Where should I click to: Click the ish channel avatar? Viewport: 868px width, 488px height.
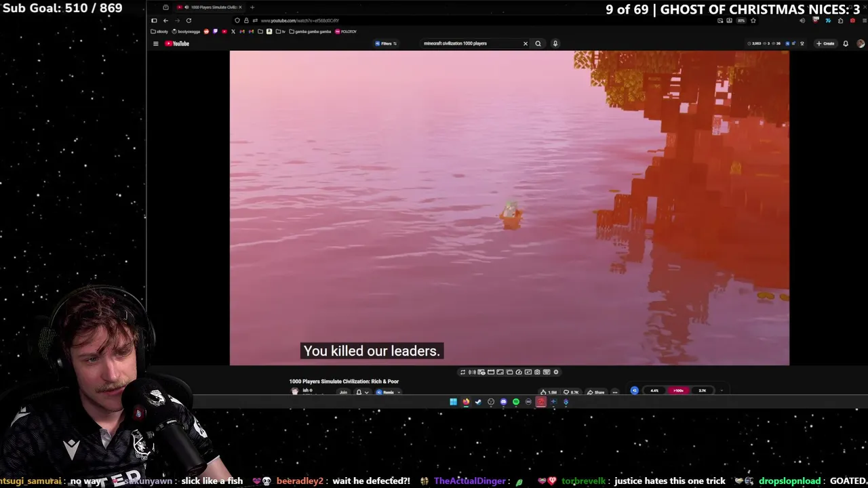tap(294, 391)
